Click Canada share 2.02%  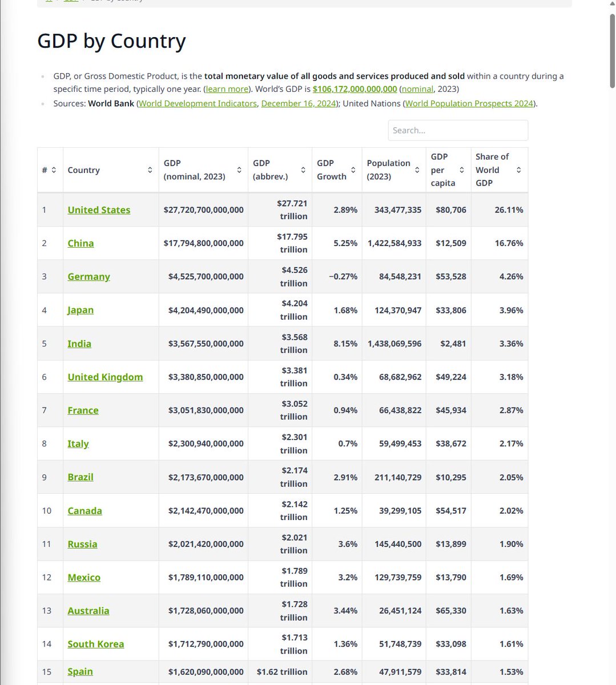(x=511, y=511)
